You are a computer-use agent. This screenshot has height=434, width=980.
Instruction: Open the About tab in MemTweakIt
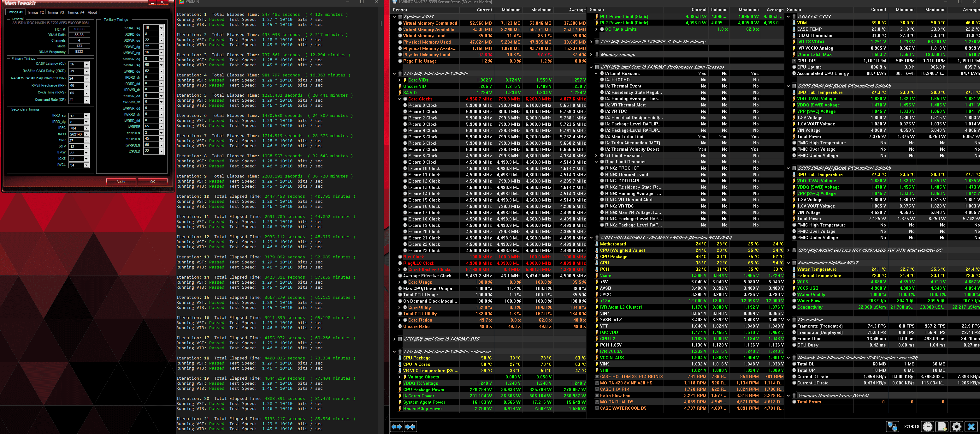(x=92, y=12)
